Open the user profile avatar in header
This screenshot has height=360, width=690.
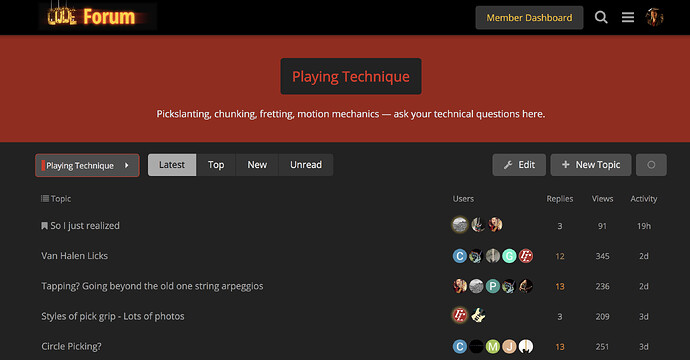point(654,17)
